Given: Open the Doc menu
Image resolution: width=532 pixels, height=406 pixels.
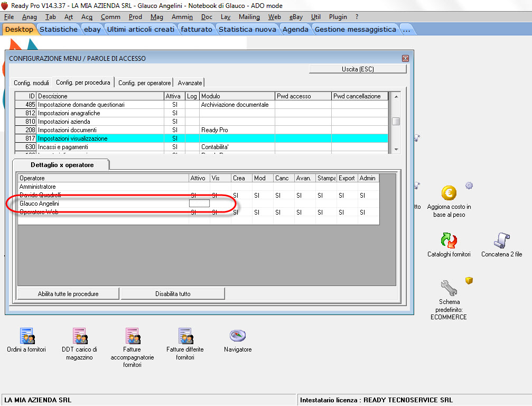Looking at the screenshot, I should tap(207, 16).
